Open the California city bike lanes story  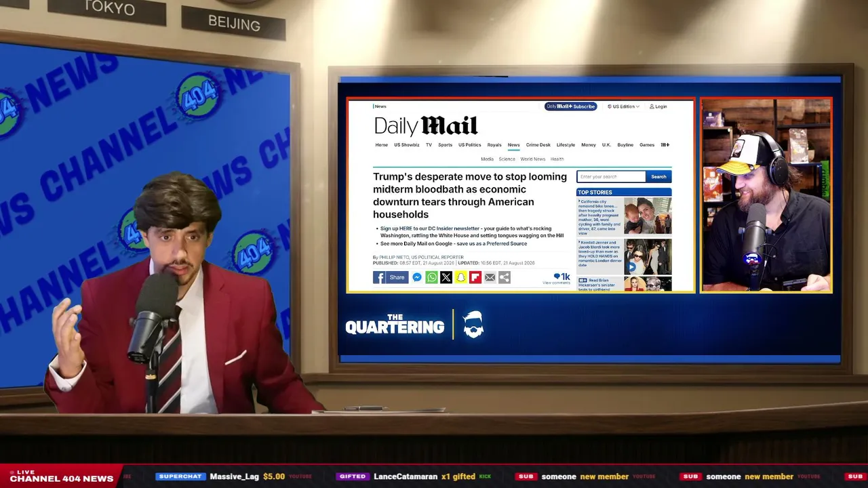pos(599,217)
